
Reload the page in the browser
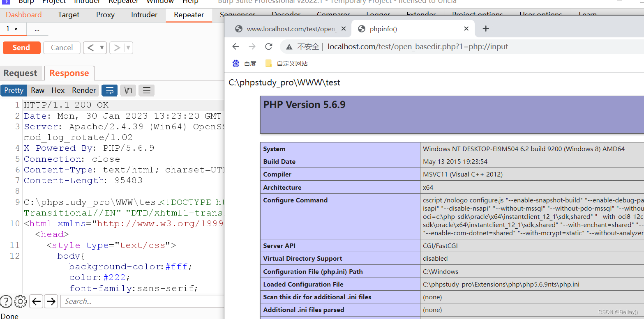click(269, 46)
